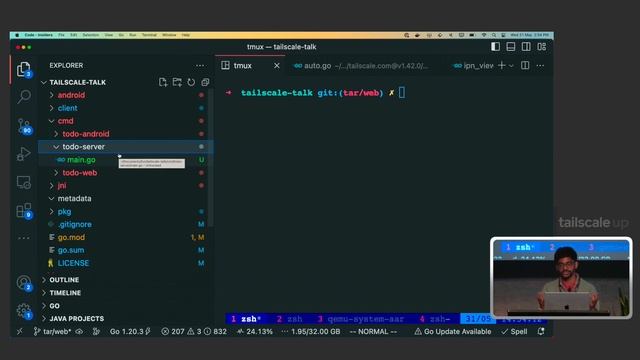The image size is (640, 360).
Task: Expand the todo-android folder
Action: tap(56, 134)
